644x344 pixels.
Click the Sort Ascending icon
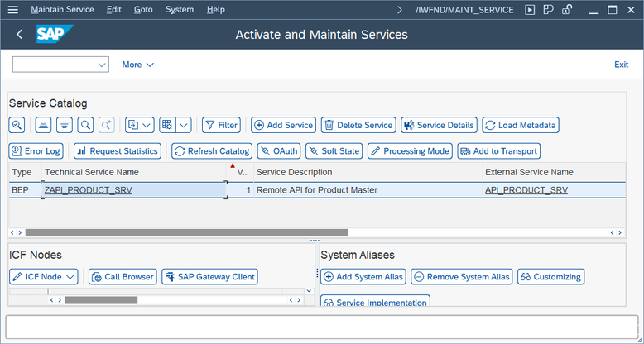pos(41,125)
